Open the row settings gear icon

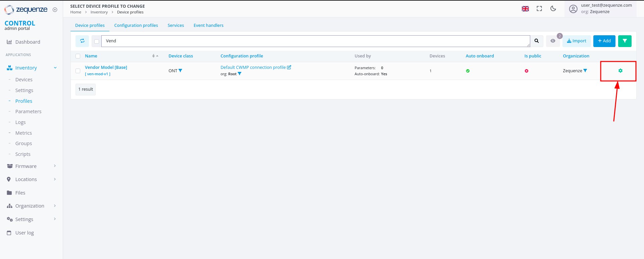click(x=620, y=71)
